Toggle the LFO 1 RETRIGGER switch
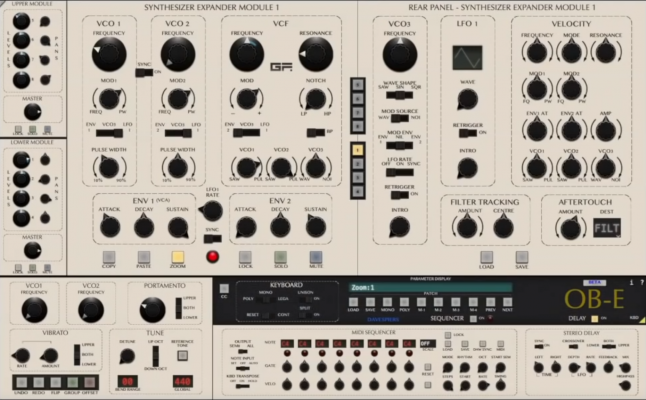The width and height of the screenshot is (646, 400). (x=468, y=133)
